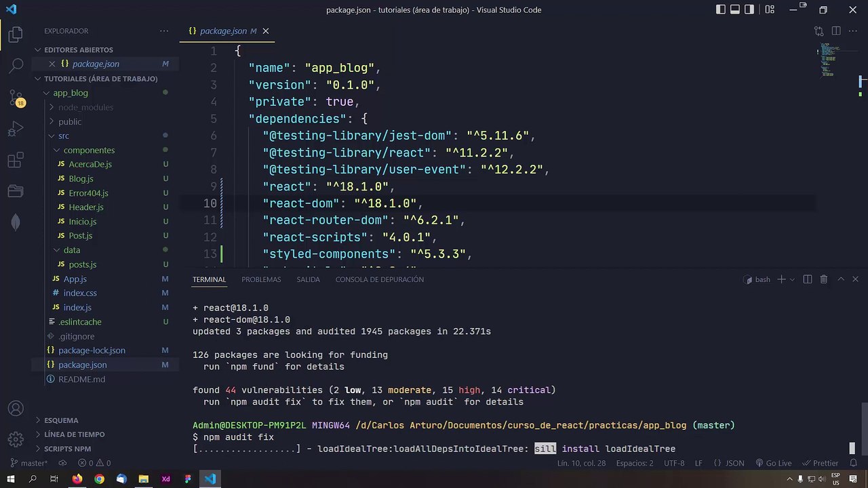Open the Extensions view
868x488 pixels.
click(x=16, y=161)
